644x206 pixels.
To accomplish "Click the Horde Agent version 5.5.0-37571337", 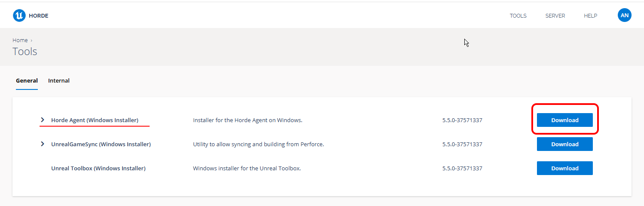I will pyautogui.click(x=462, y=120).
